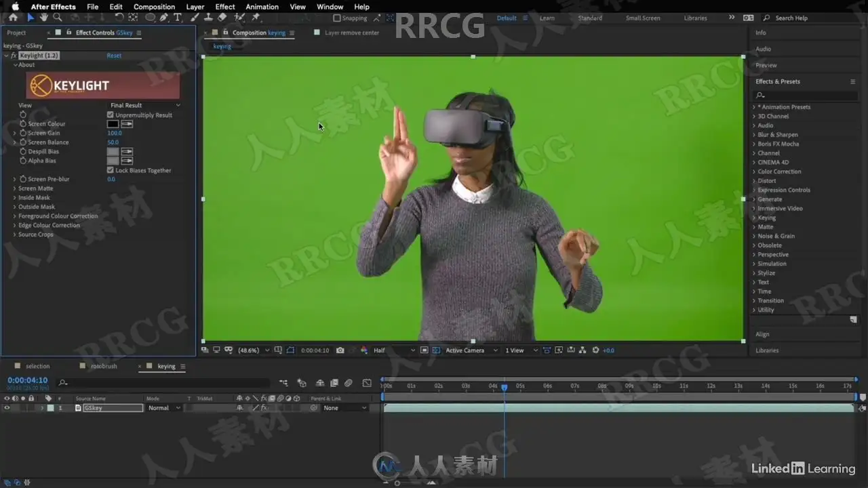
Task: Click the current time 0:00:04:10 field
Action: 28,380
